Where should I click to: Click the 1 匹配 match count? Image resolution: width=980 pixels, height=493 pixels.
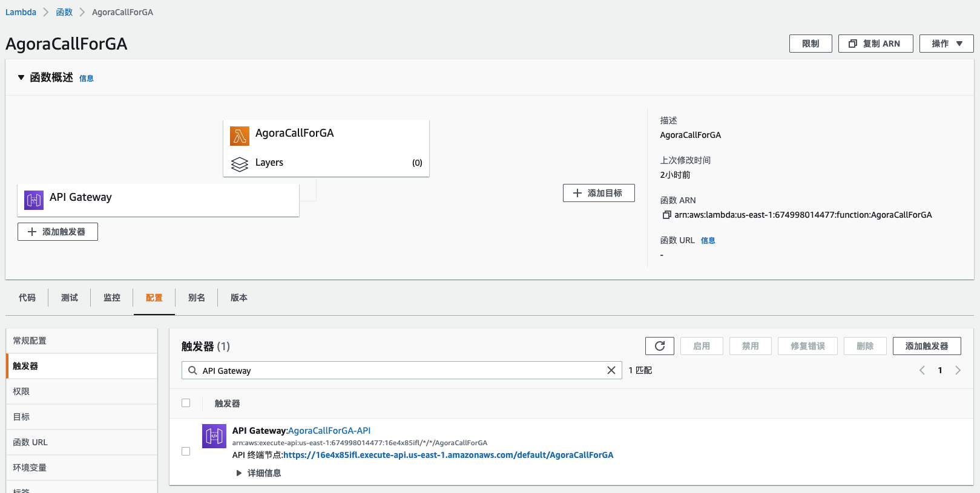pos(640,370)
